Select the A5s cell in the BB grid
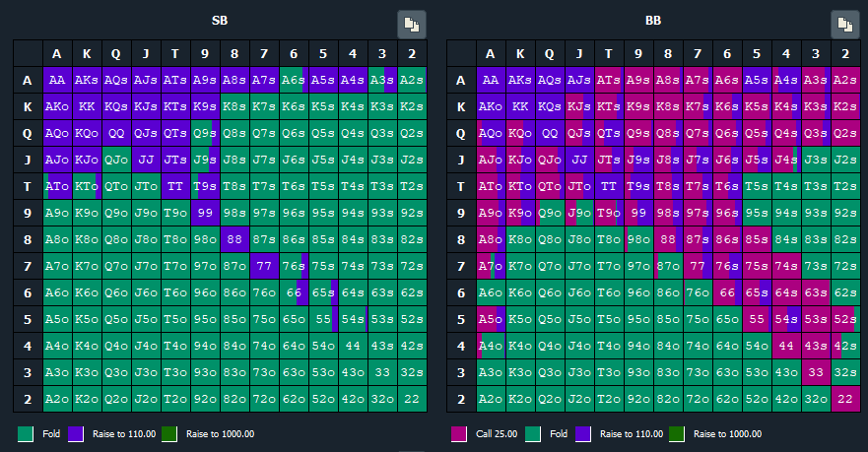 pos(757,80)
